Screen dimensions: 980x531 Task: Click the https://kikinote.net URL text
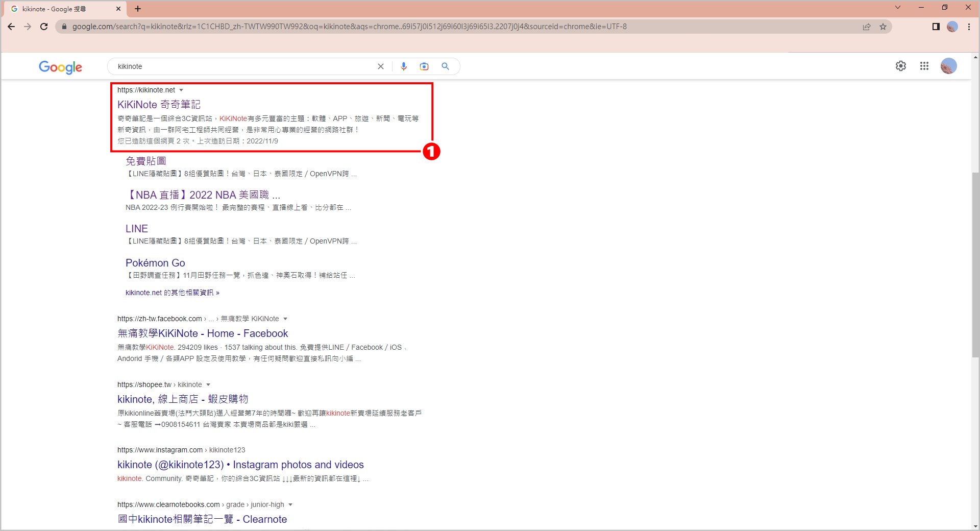(x=146, y=90)
